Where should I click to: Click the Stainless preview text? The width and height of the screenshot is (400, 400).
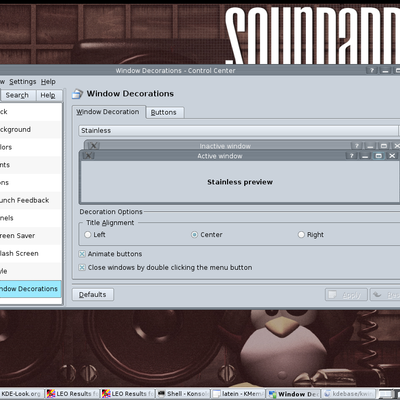[240, 182]
